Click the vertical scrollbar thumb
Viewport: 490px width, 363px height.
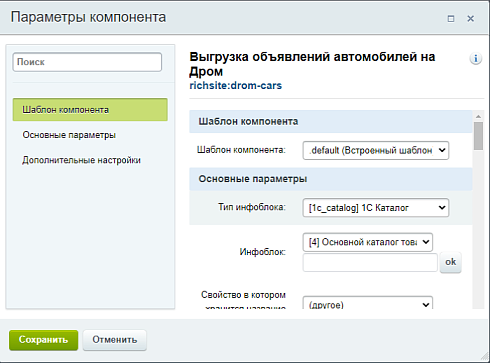(478, 136)
